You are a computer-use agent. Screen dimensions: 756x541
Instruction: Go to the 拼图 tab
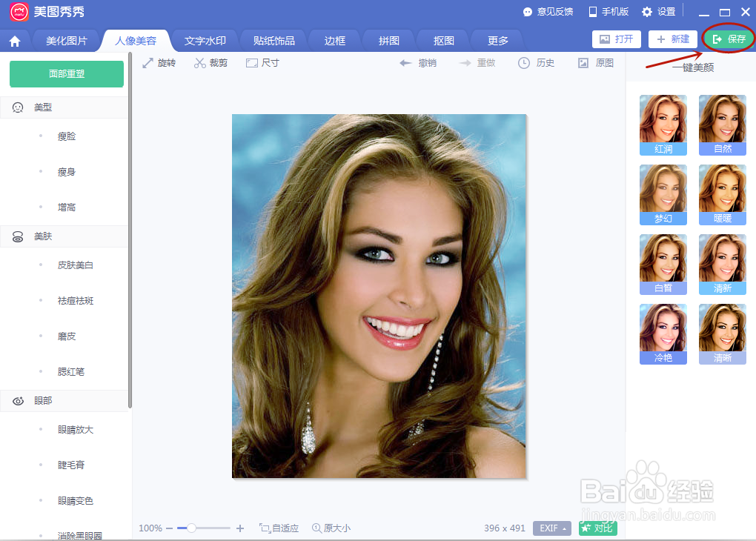point(388,41)
